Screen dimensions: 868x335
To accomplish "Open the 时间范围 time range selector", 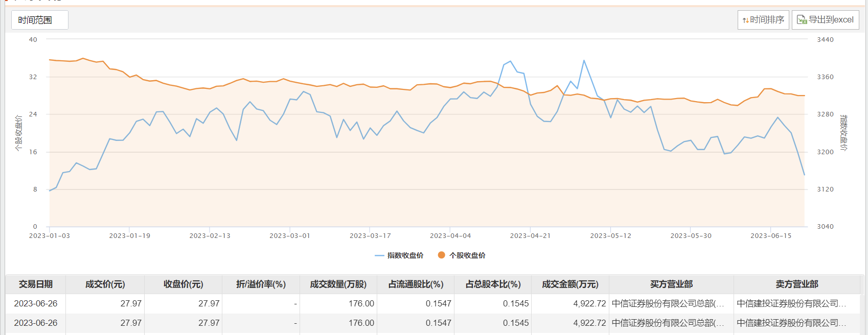I will tap(40, 20).
